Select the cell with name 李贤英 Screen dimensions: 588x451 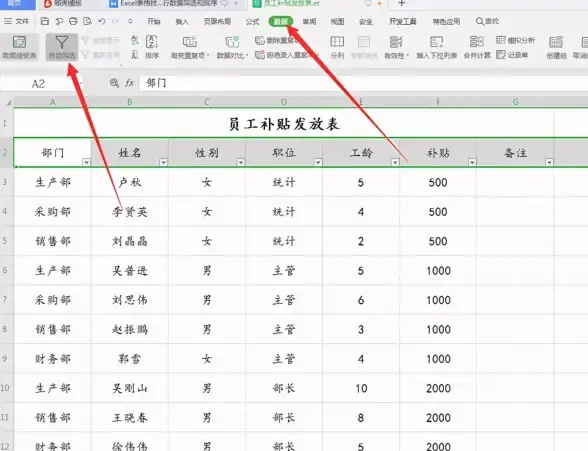coord(130,212)
